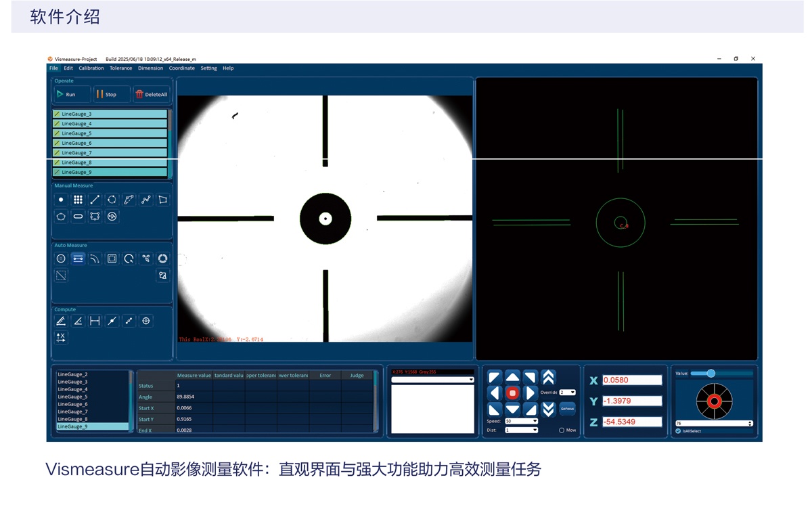Open the dropdown below pixel coordinates readout
This screenshot has height=511, width=812.
(x=432, y=380)
